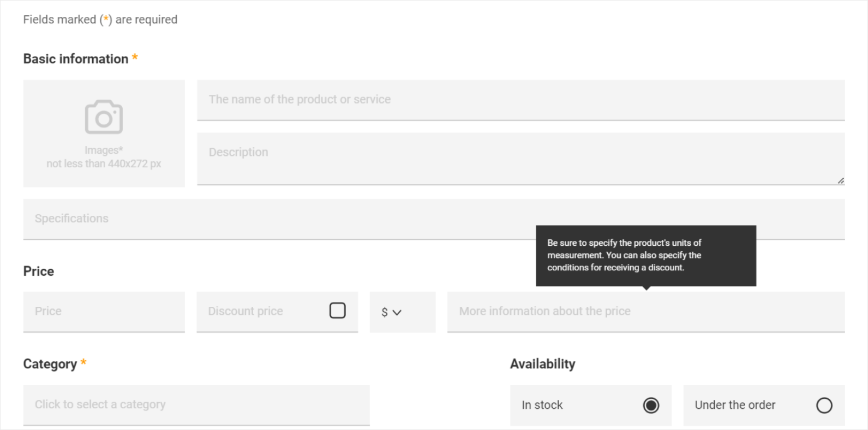Click the dark units of measurement tooltip

(x=645, y=255)
